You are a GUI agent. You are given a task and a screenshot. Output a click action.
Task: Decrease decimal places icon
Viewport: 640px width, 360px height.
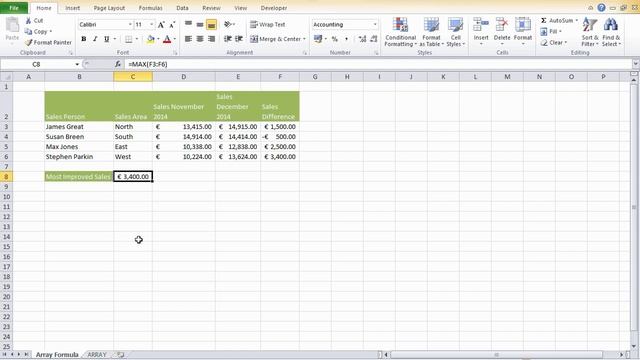pyautogui.click(x=374, y=39)
